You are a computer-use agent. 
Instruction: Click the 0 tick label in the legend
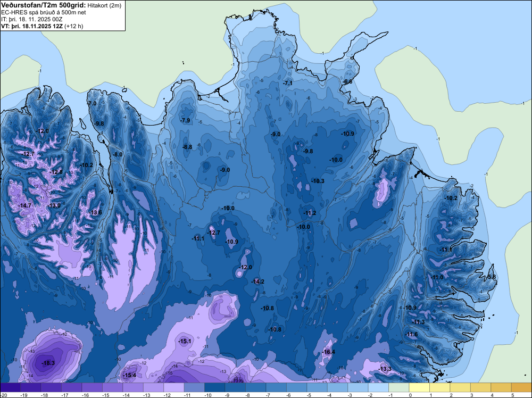[x=410, y=395]
